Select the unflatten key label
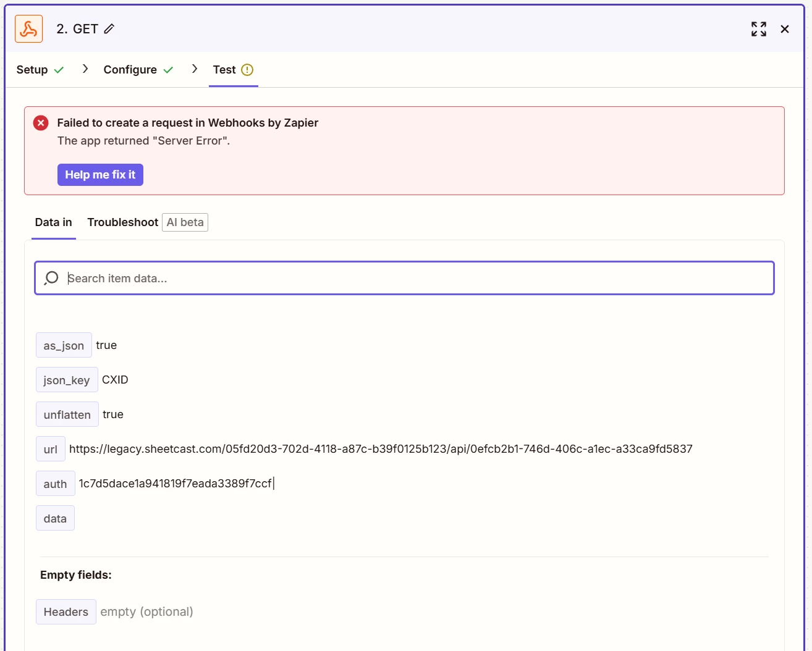 pyautogui.click(x=67, y=414)
